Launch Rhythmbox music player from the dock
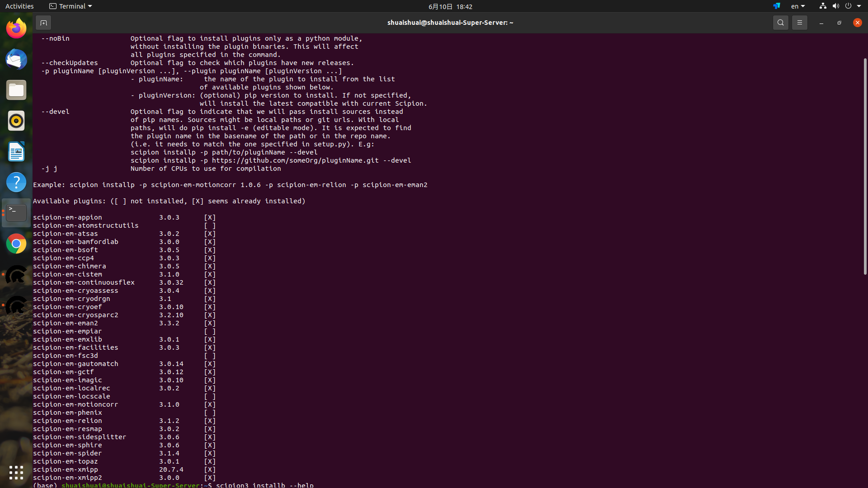 pos(16,121)
